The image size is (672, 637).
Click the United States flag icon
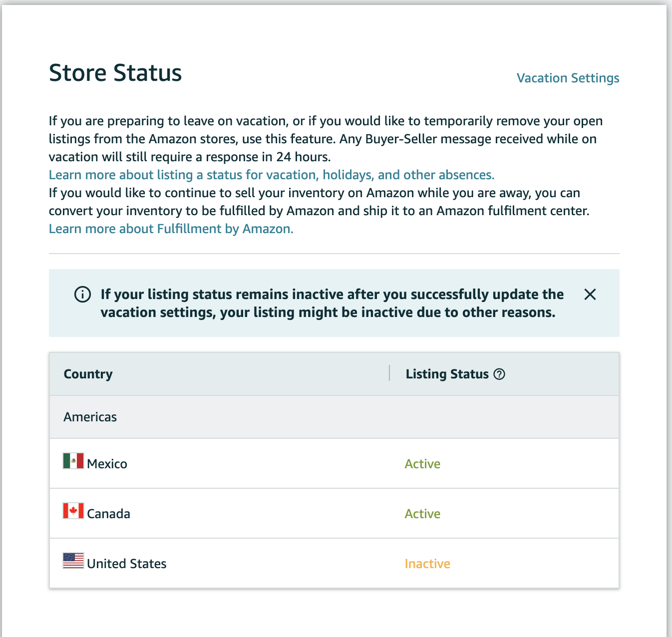pos(73,561)
